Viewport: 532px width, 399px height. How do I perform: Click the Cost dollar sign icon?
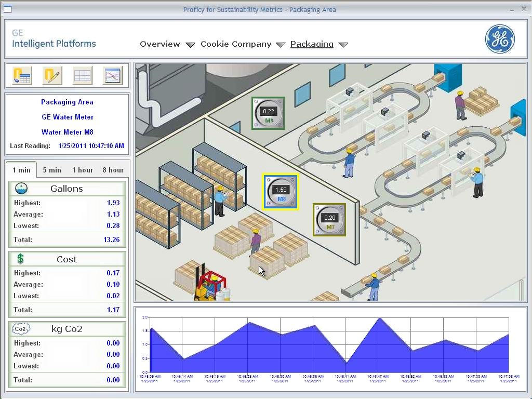(20, 259)
